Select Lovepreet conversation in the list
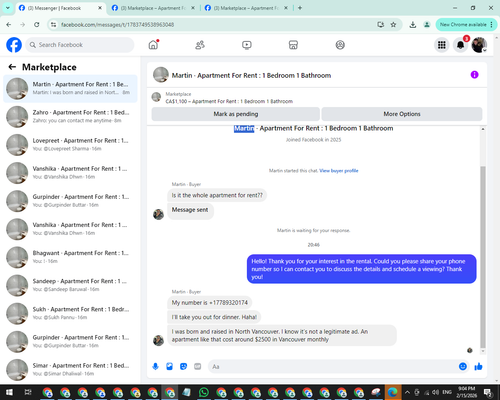500x400 pixels. click(x=70, y=145)
